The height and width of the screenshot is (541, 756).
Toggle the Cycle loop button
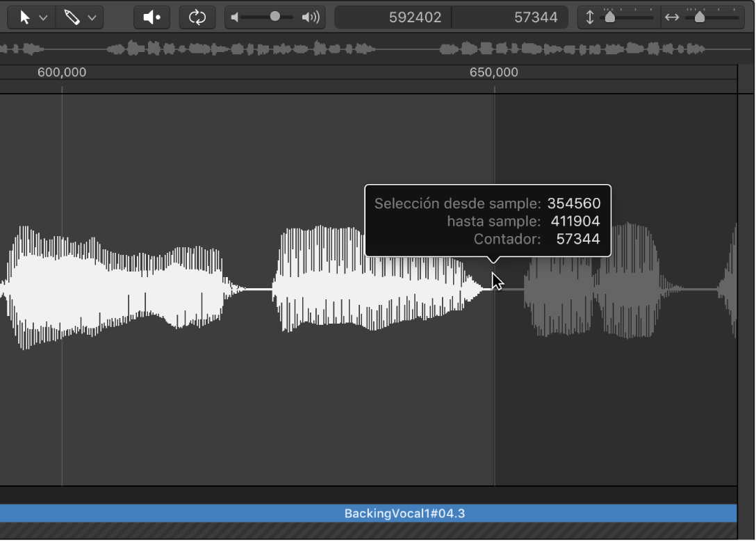[197, 17]
